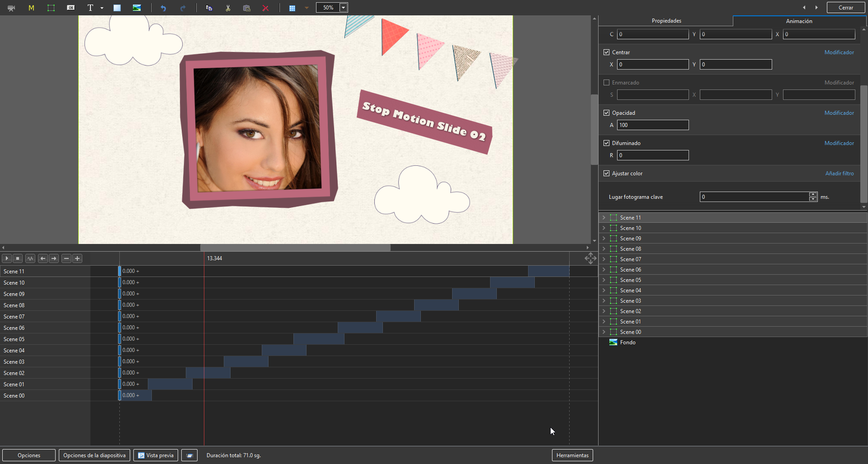Screen dimensions: 868x464
Task: Increase keyframe time with up stepper
Action: [813, 194]
